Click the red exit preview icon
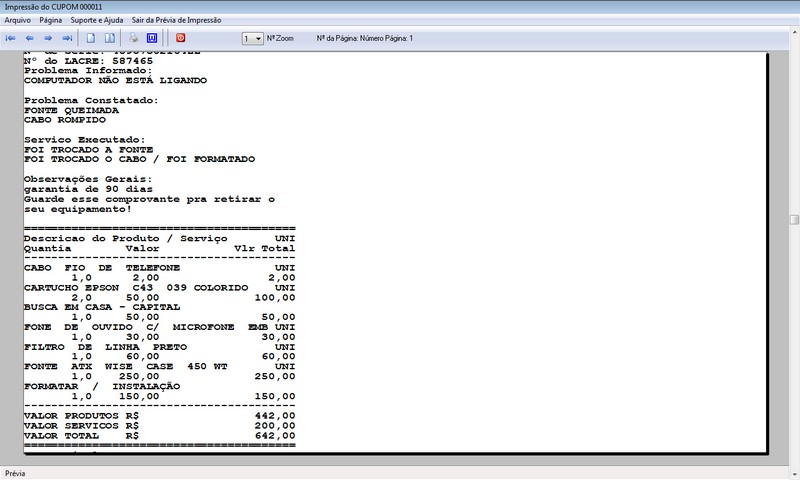 181,38
